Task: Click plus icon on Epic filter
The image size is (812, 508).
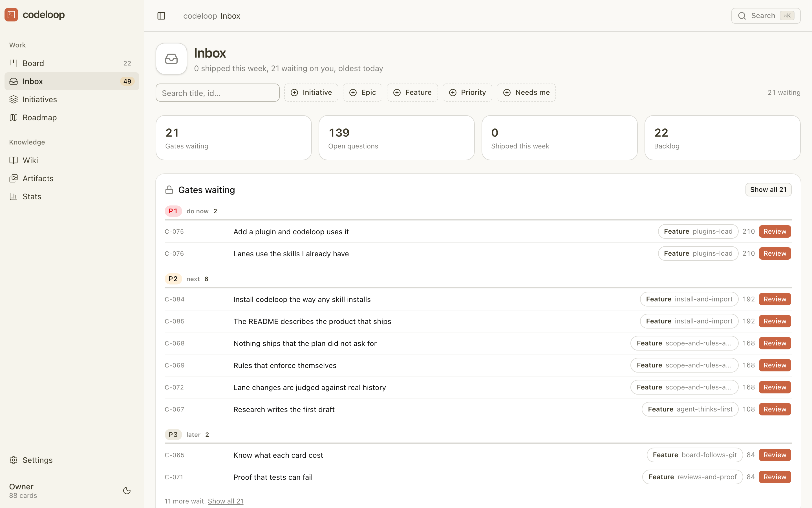Action: tap(353, 92)
